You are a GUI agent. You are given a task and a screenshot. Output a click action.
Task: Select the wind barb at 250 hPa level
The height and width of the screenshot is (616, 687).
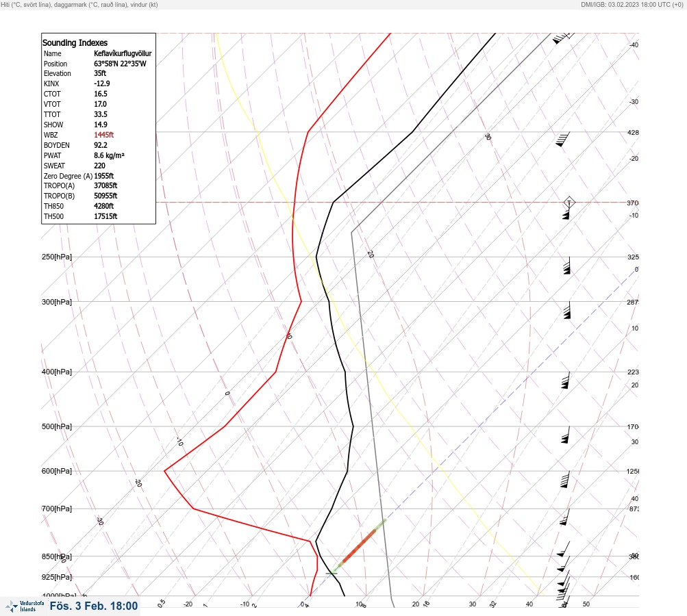point(567,266)
